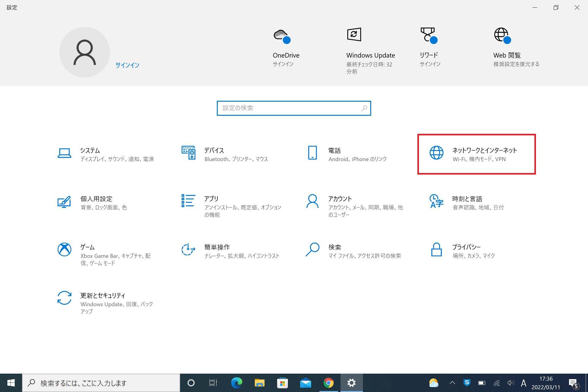Open the リワード medal icon
Screen dimensions: 588x392
(429, 36)
